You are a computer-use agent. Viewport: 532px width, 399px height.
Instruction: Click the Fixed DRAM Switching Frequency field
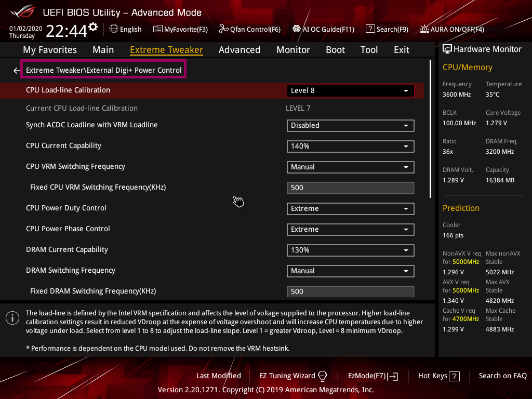[x=351, y=291]
